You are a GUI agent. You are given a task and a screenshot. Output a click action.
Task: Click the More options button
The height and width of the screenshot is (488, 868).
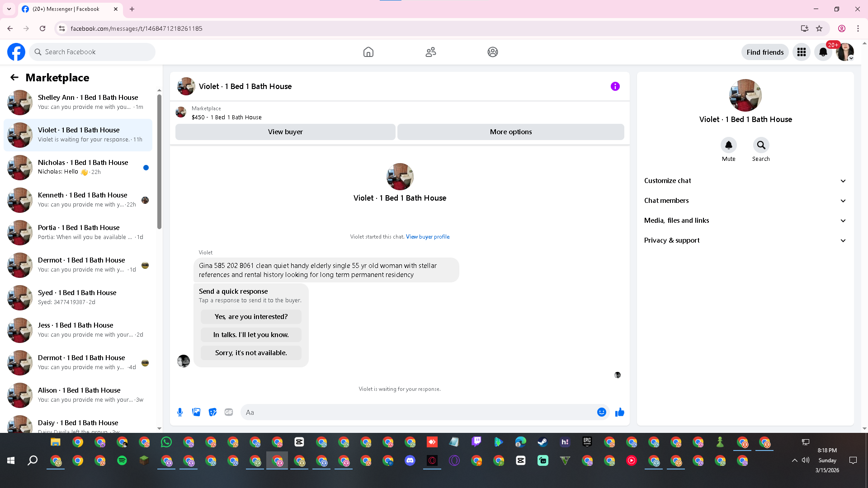click(511, 132)
